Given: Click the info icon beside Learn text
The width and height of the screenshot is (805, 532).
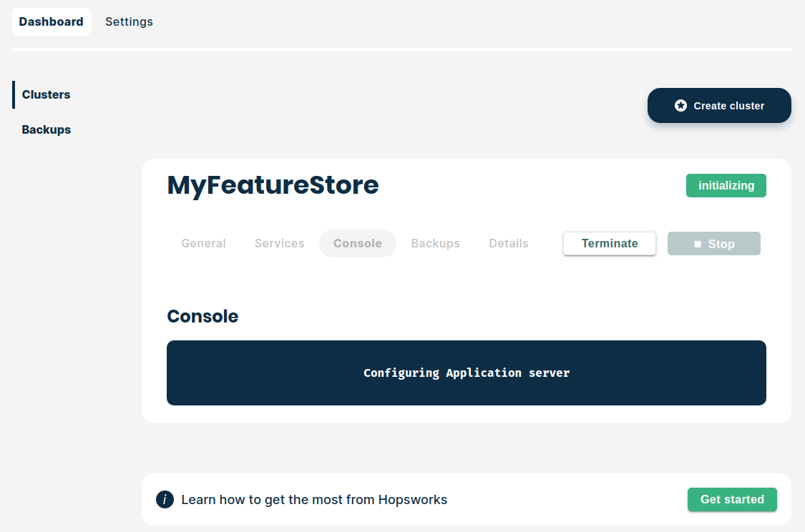Looking at the screenshot, I should click(x=165, y=500).
